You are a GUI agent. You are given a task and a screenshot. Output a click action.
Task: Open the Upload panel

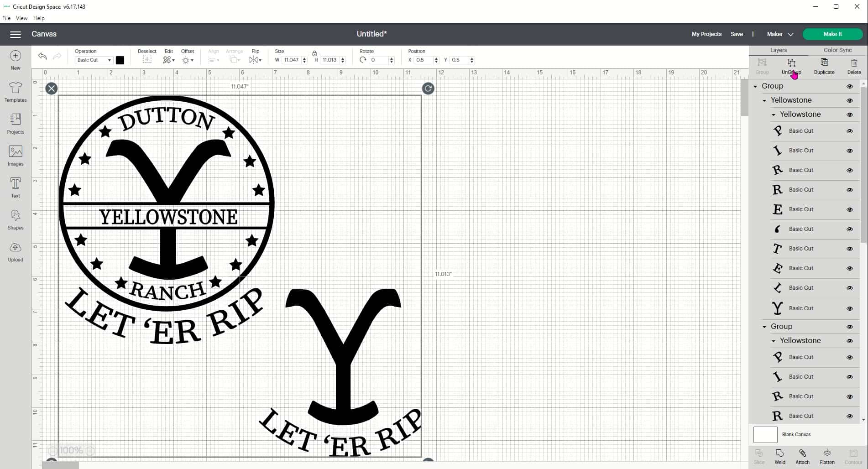16,252
